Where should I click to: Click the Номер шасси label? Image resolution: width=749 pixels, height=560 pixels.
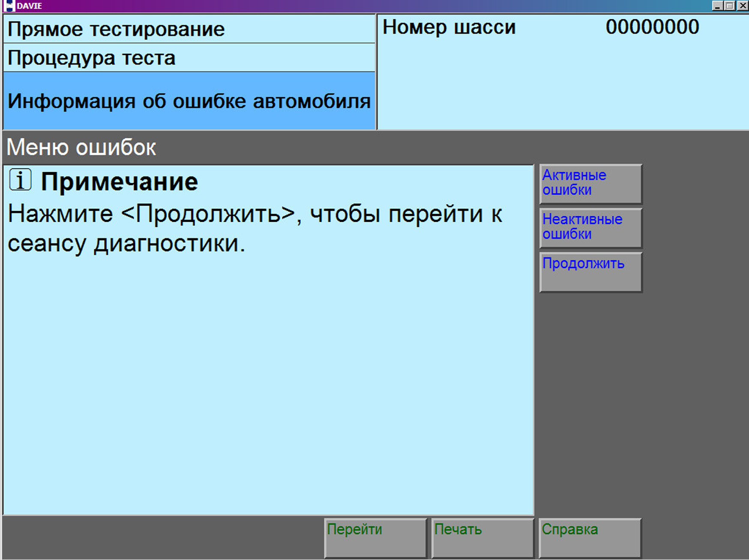pos(449,27)
